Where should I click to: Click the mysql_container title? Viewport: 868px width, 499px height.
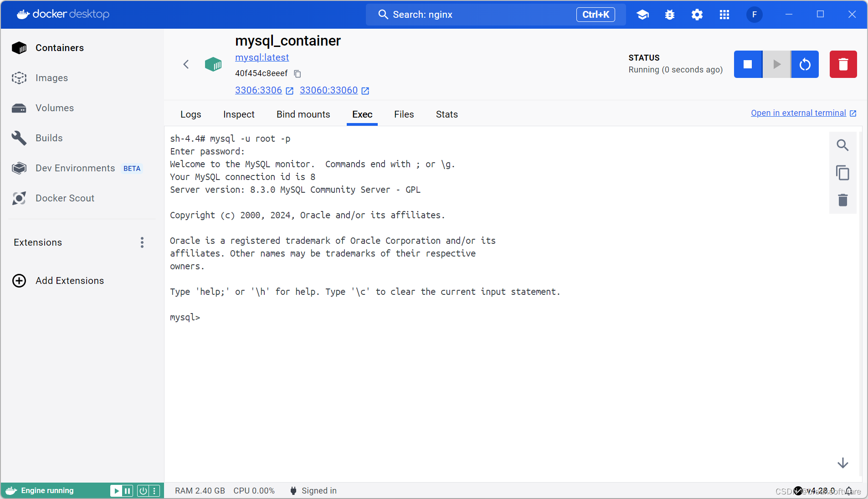(x=288, y=41)
